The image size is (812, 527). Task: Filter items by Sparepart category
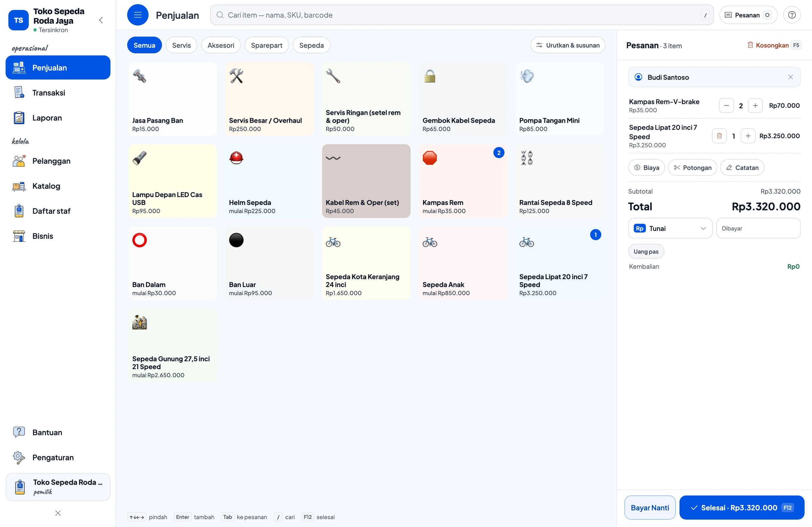pos(267,45)
